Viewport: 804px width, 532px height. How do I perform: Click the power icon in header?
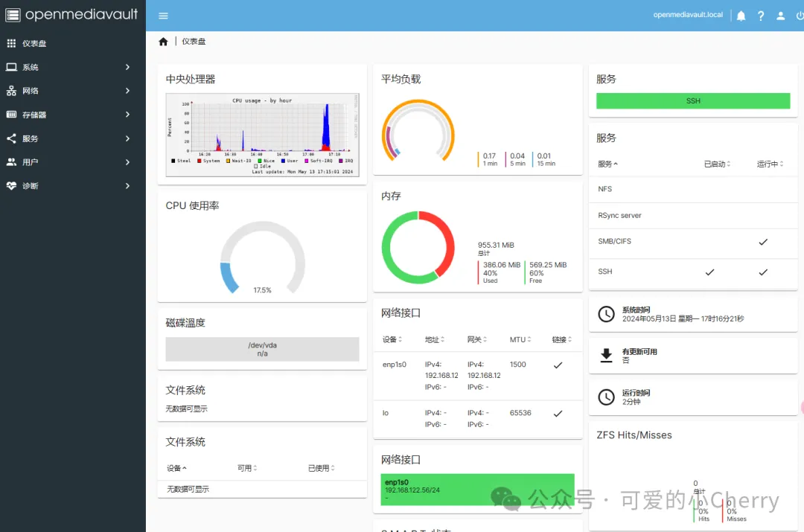[800, 16]
